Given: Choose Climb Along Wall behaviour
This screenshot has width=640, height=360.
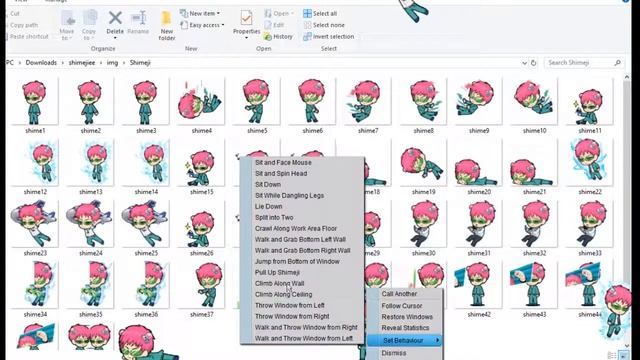Looking at the screenshot, I should coord(280,283).
